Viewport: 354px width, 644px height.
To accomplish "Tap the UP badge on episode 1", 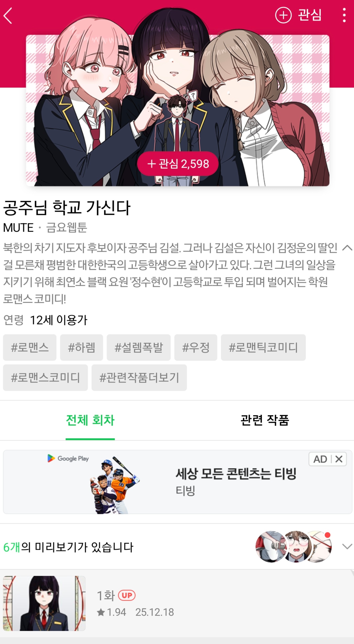I will pyautogui.click(x=127, y=595).
